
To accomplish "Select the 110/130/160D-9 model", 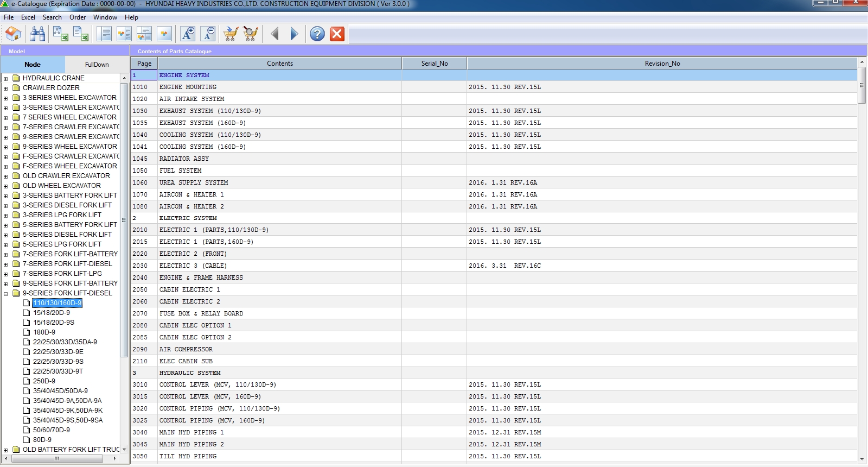I will click(57, 303).
